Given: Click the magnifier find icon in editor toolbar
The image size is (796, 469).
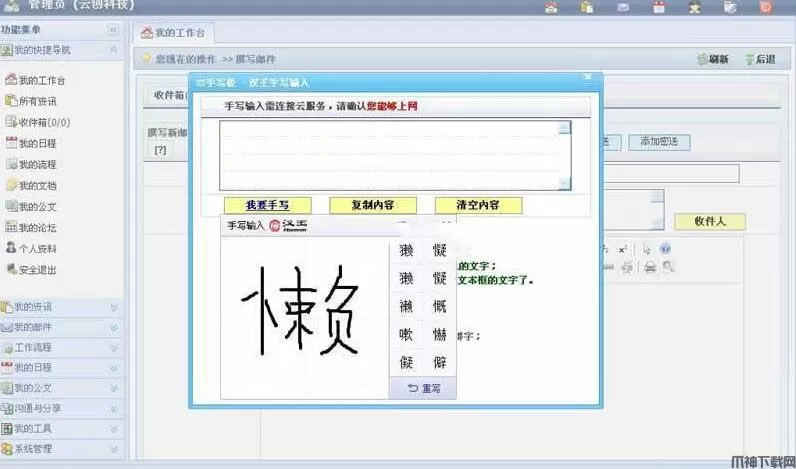Looking at the screenshot, I should point(669,267).
